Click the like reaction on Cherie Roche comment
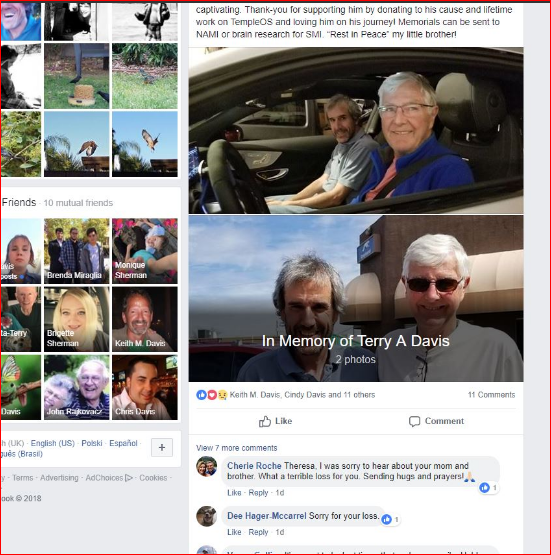Image resolution: width=551 pixels, height=555 pixels. 484,488
